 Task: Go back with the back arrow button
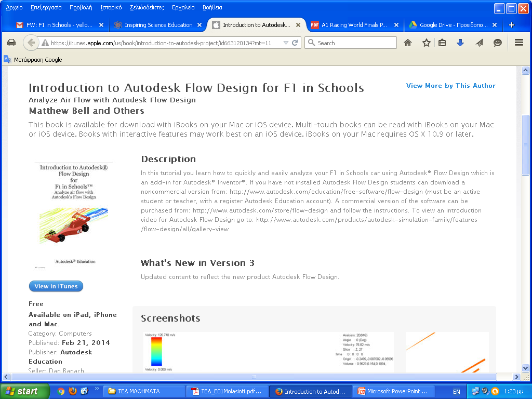31,43
